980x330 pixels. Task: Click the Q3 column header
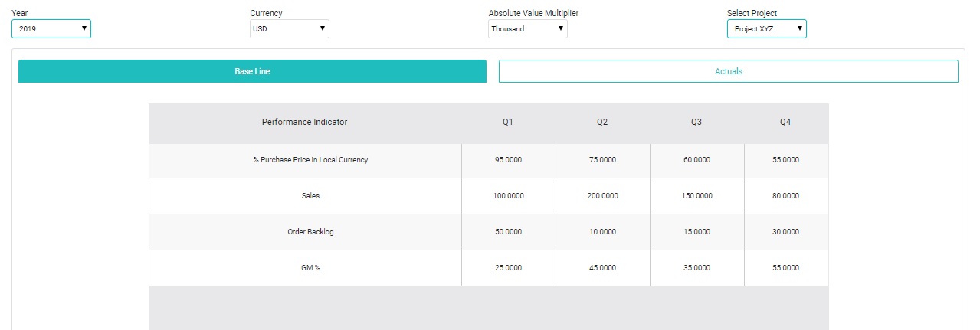[696, 123]
